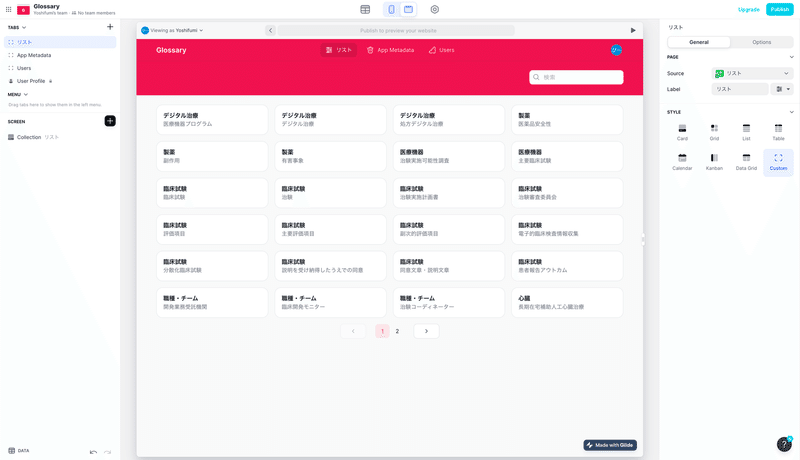Open the Label icon picker dropdown
This screenshot has height=460, width=800.
(782, 89)
